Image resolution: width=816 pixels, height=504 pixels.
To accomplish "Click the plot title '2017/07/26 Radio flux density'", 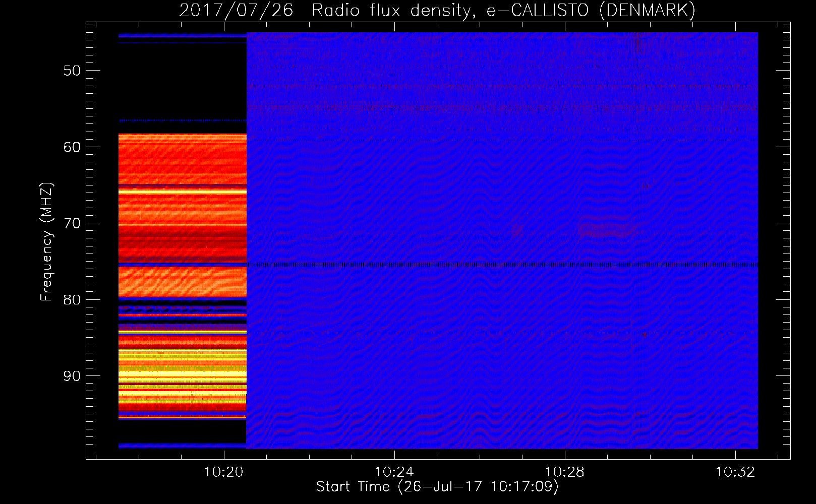I will (x=437, y=11).
